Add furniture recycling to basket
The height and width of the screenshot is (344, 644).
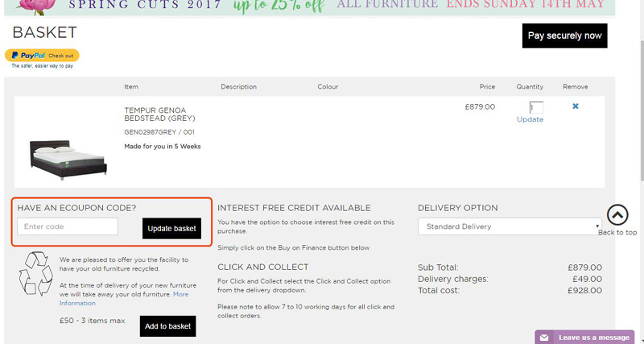point(167,326)
